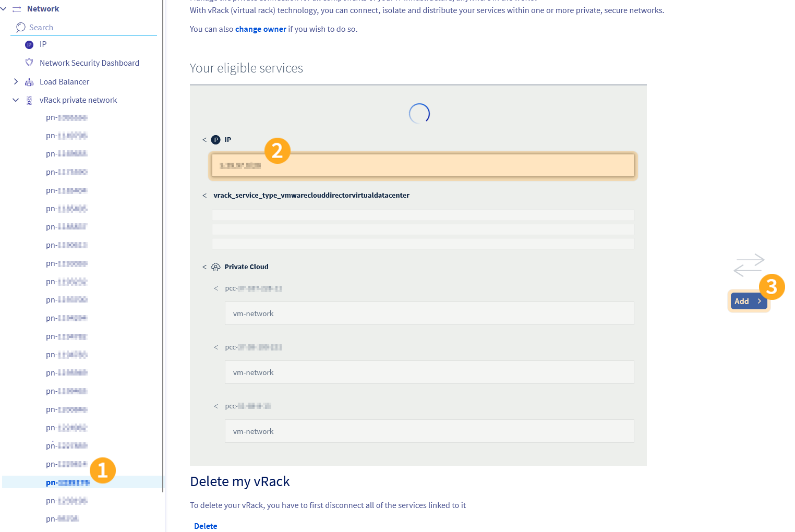This screenshot has height=532, width=795.
Task: Select the highlighted IP address field
Action: coord(423,165)
